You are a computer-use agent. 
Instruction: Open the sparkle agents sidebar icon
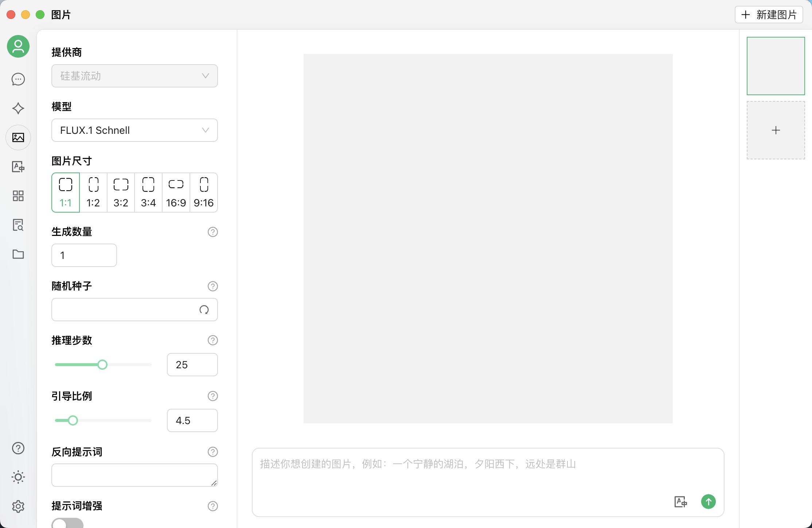click(18, 108)
